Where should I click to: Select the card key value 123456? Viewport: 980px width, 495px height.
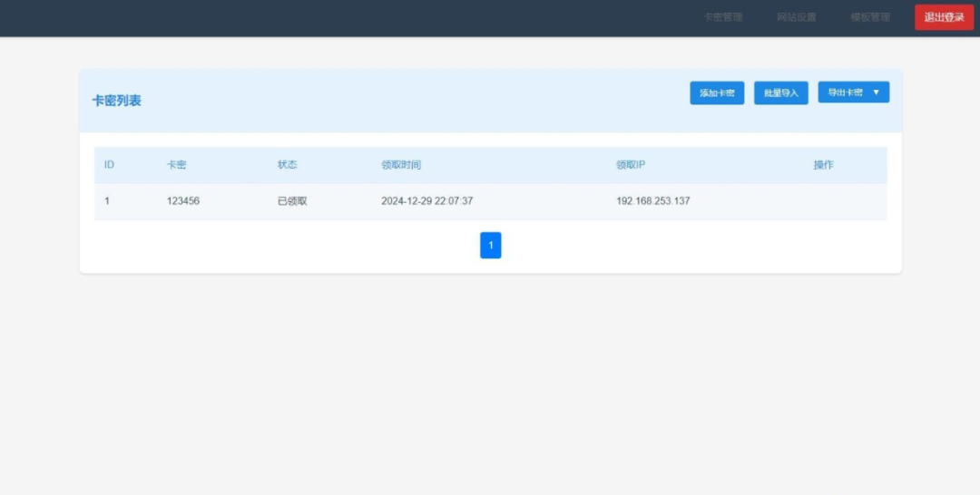pos(183,201)
